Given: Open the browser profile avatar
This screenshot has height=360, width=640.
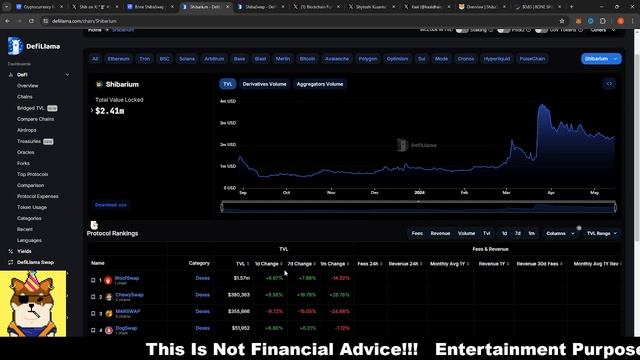Looking at the screenshot, I should [x=620, y=21].
